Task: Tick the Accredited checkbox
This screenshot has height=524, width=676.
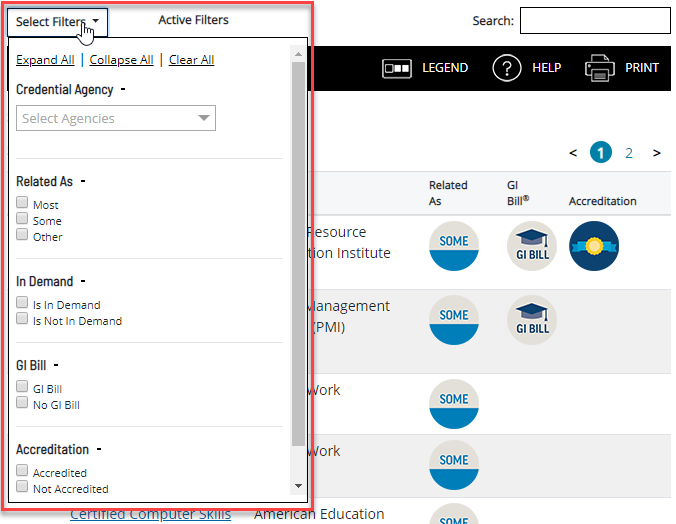Action: 22,472
